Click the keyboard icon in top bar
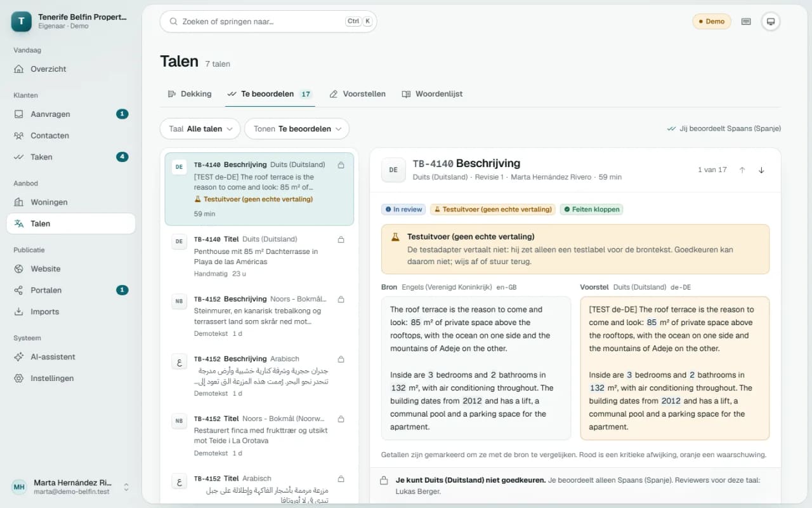This screenshot has width=812, height=508. pos(746,22)
